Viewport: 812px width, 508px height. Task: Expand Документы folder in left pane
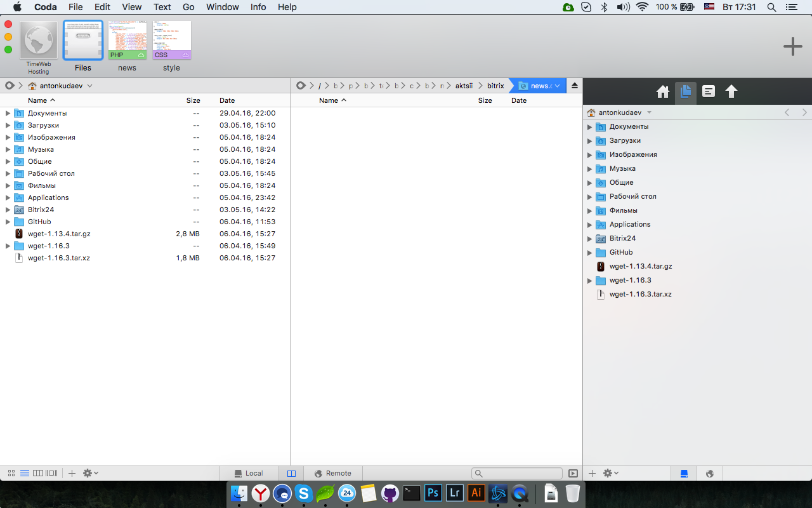pos(8,113)
